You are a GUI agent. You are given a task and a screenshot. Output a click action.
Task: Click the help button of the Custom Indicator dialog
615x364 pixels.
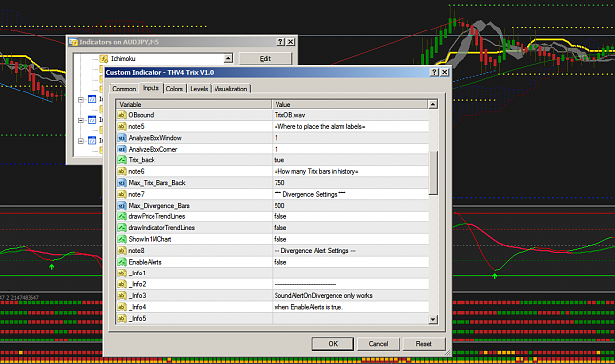pyautogui.click(x=434, y=72)
